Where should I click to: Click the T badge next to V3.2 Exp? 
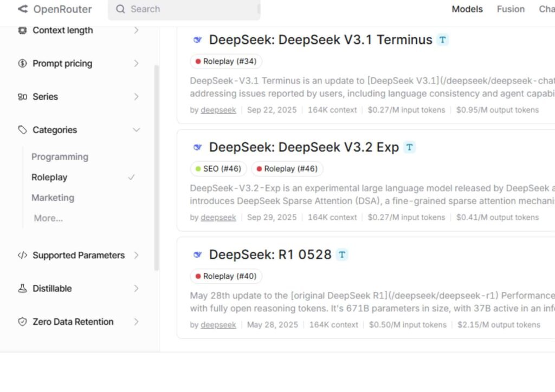(409, 147)
